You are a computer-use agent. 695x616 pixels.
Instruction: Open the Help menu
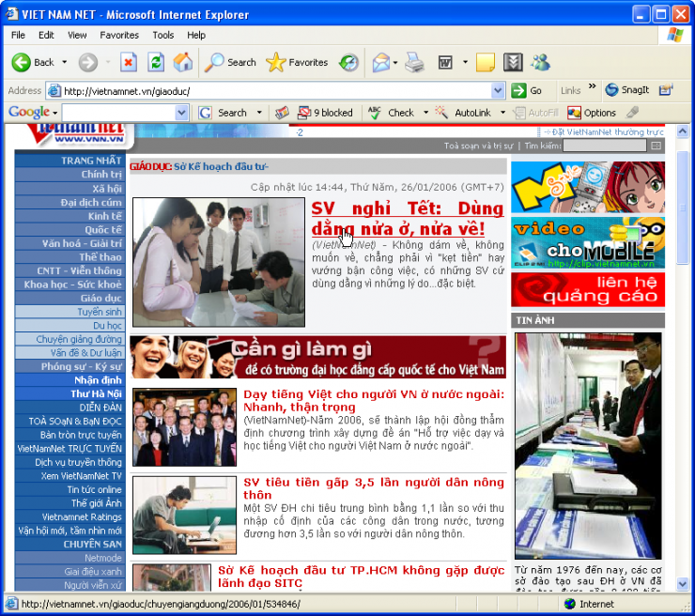pyautogui.click(x=196, y=35)
